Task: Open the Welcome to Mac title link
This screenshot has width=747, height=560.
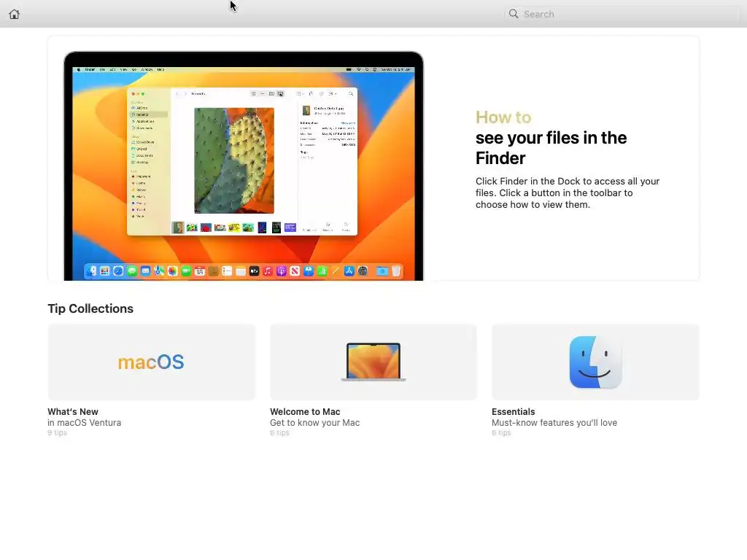Action: pyautogui.click(x=305, y=411)
